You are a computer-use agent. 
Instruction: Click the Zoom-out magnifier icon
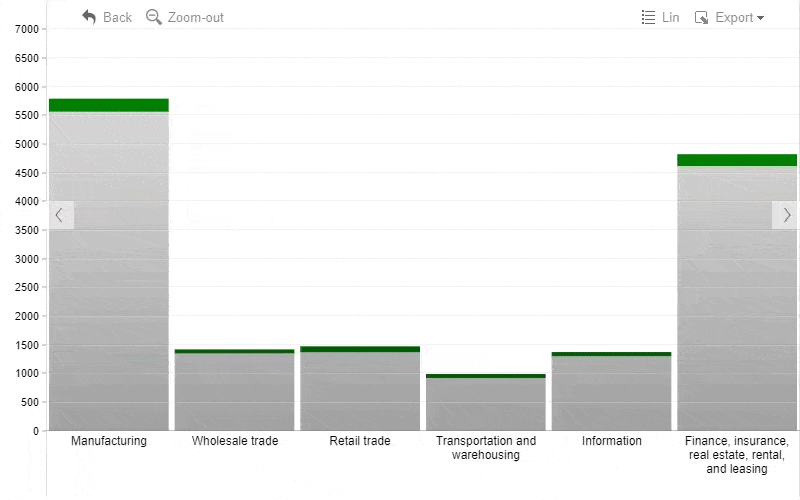point(154,17)
